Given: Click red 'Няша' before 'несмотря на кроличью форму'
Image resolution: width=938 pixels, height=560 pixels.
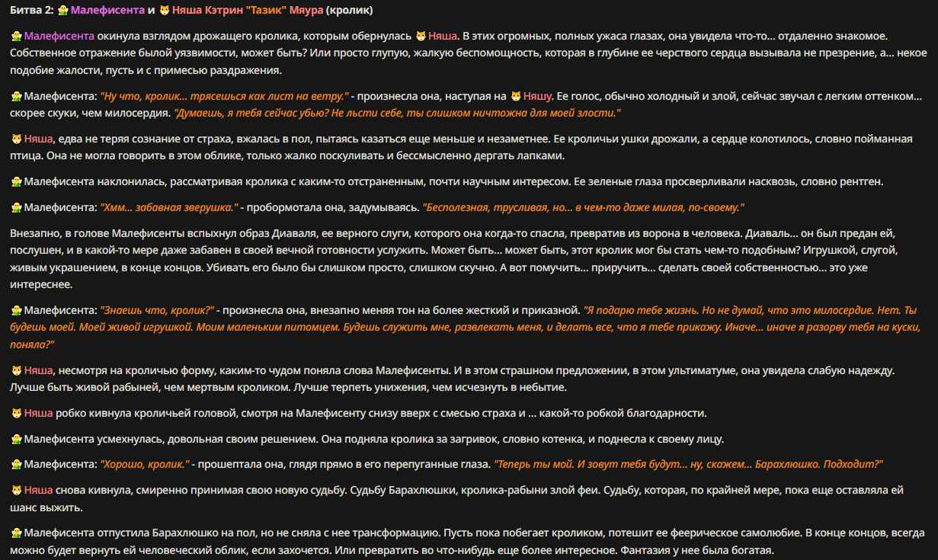Looking at the screenshot, I should pyautogui.click(x=38, y=371).
